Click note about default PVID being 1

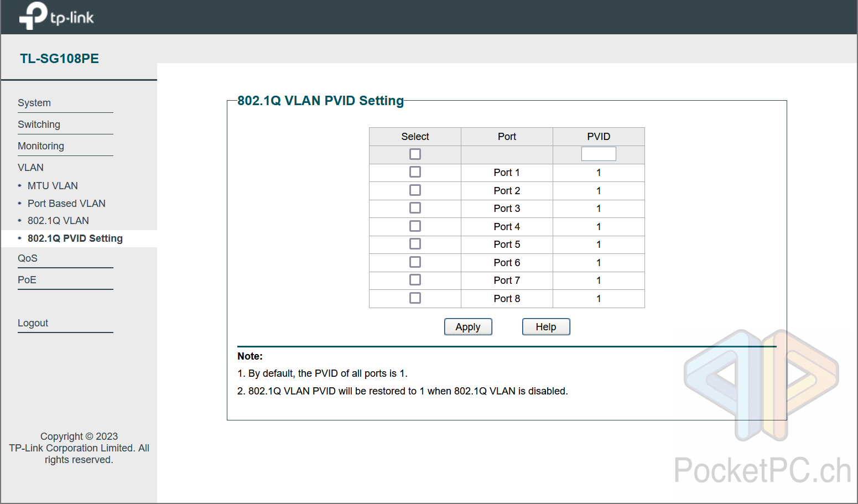point(323,373)
